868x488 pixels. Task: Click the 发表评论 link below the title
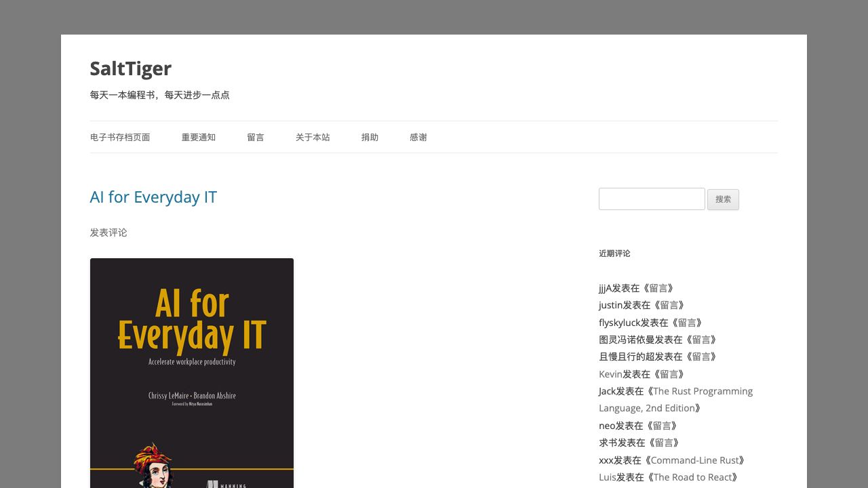coord(108,232)
